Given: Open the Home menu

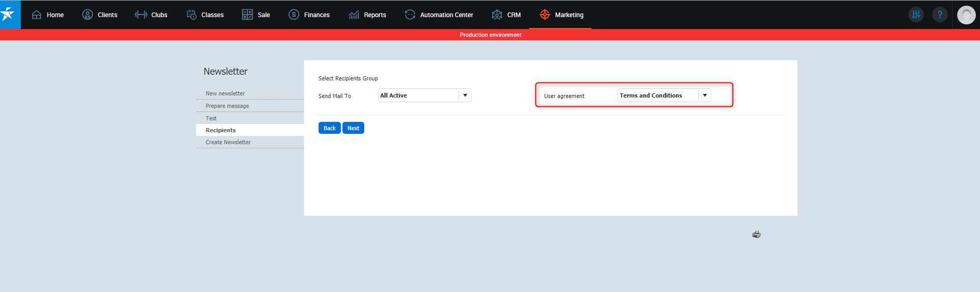Looking at the screenshot, I should tap(48, 15).
